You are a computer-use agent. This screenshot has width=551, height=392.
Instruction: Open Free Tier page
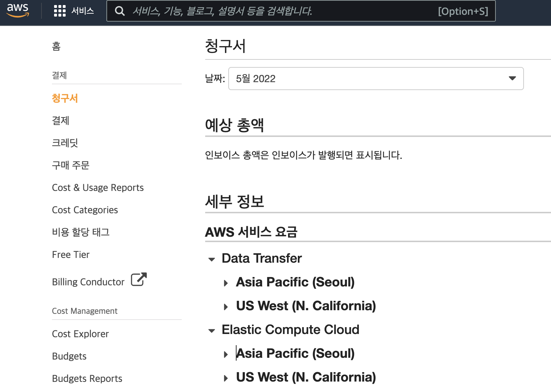[x=71, y=254]
